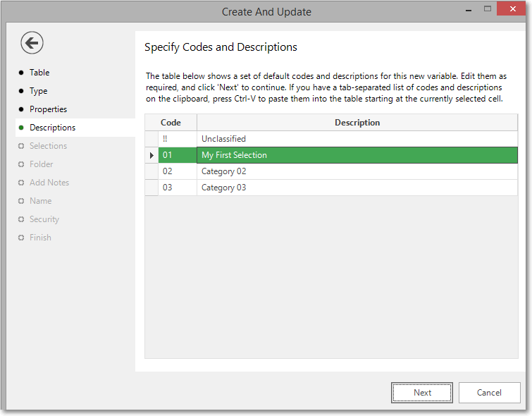The height and width of the screenshot is (416, 532).
Task: Click the row header of the Category 02 row
Action: tap(151, 171)
